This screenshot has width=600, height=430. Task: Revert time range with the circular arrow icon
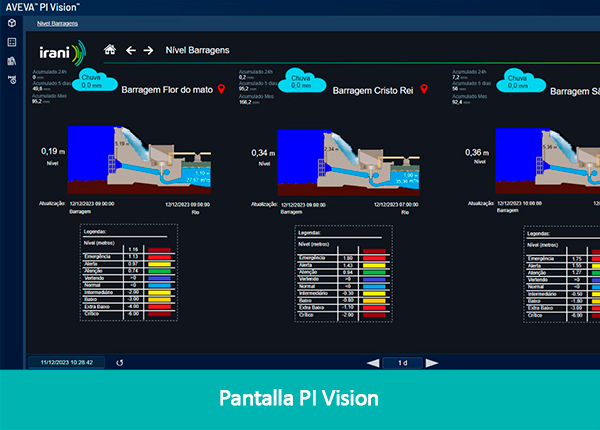[120, 363]
